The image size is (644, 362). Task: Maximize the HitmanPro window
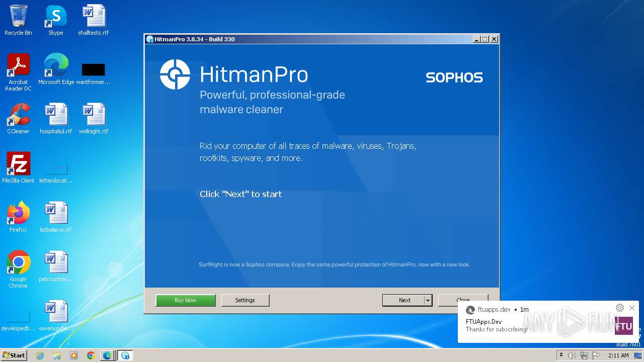tap(485, 39)
